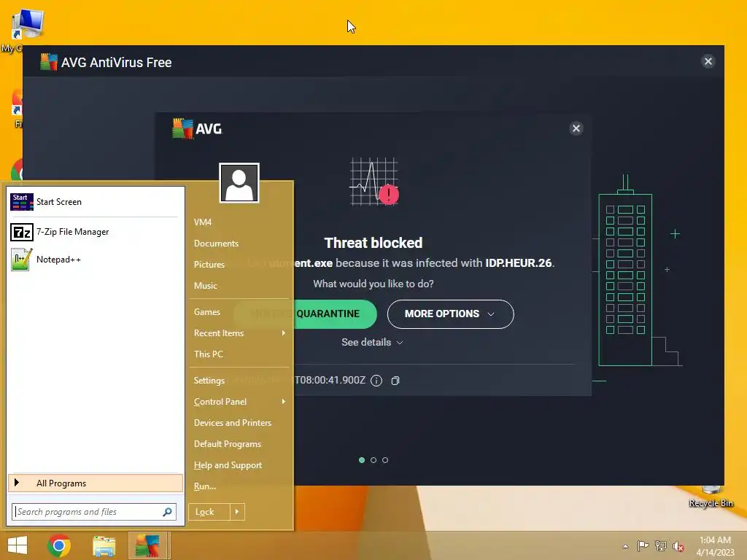Image resolution: width=747 pixels, height=560 pixels.
Task: Close the Threat blocked dialog
Action: coord(576,128)
